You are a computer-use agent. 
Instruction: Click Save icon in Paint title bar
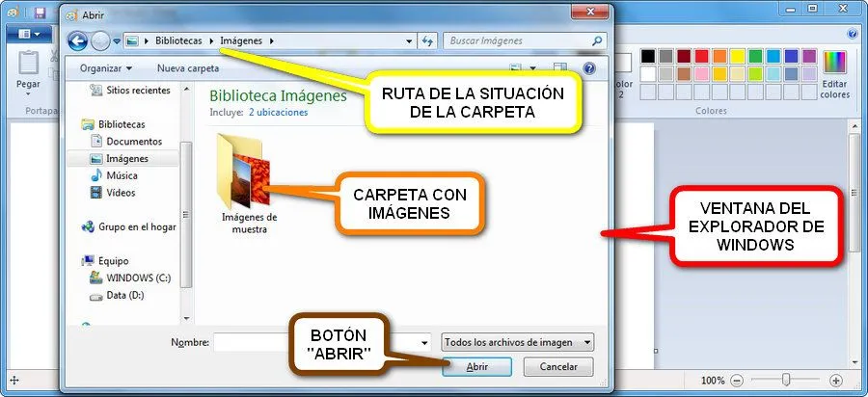(40, 12)
